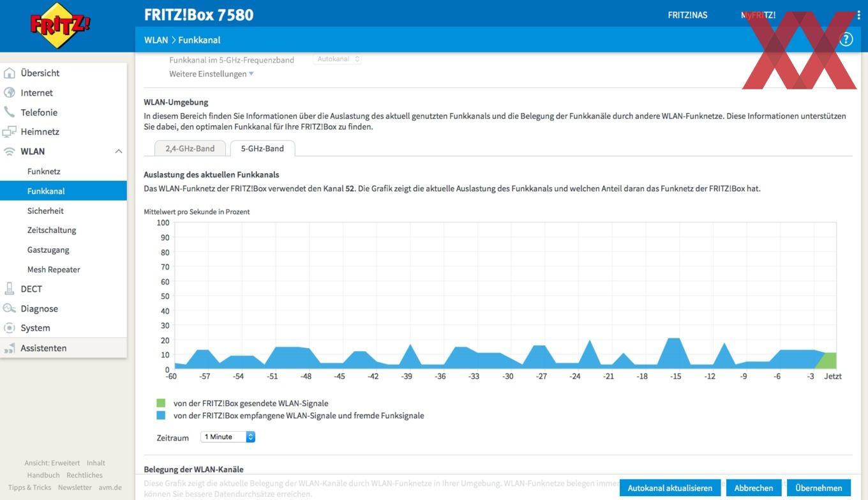This screenshot has width=868, height=500.
Task: Click the Telefonie phone handset icon
Action: click(x=10, y=112)
